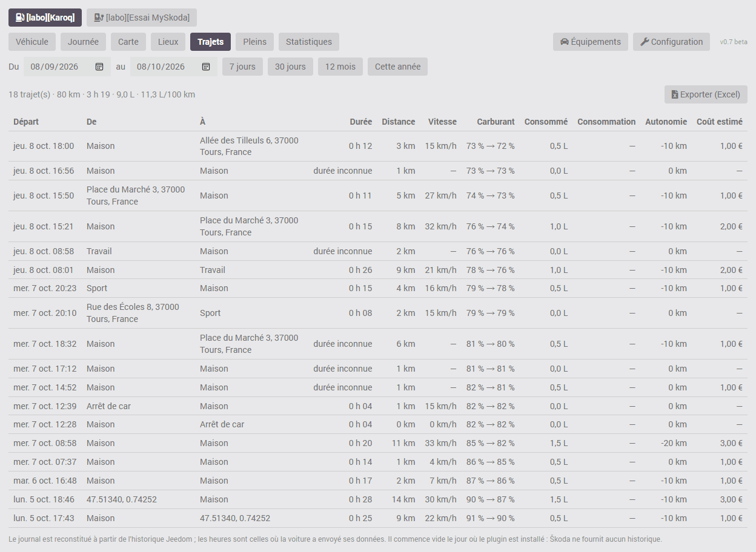This screenshot has width=756, height=552.
Task: Filter trips to the last 30 jours
Action: 290,67
